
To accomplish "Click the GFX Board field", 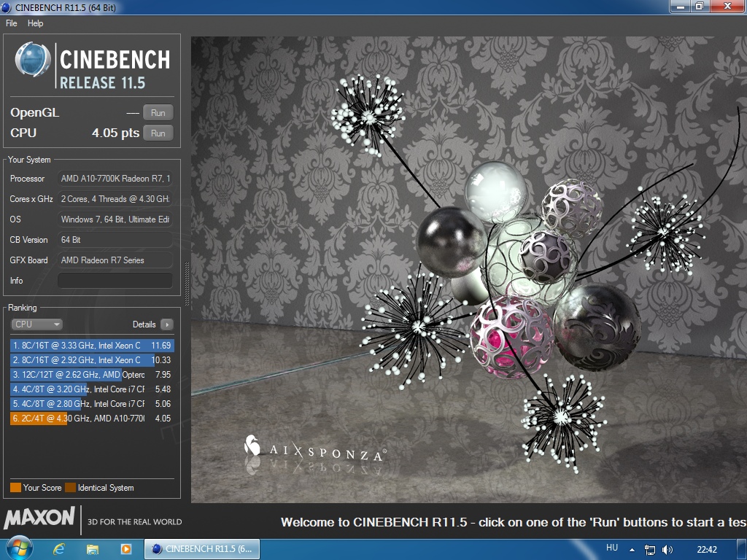I will click(115, 260).
